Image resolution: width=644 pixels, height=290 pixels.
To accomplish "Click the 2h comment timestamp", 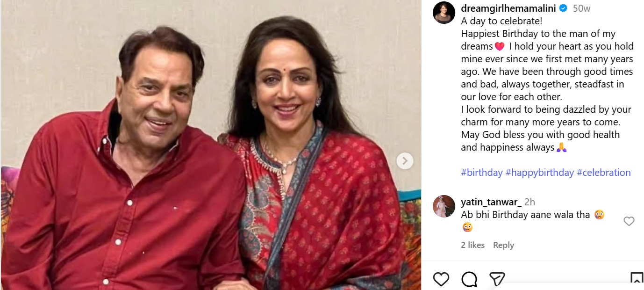I will (x=530, y=202).
